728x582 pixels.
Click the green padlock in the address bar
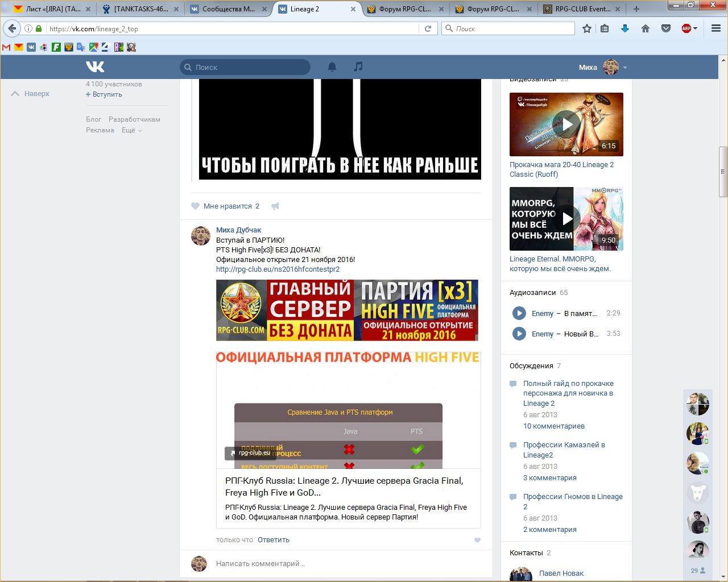click(x=39, y=28)
